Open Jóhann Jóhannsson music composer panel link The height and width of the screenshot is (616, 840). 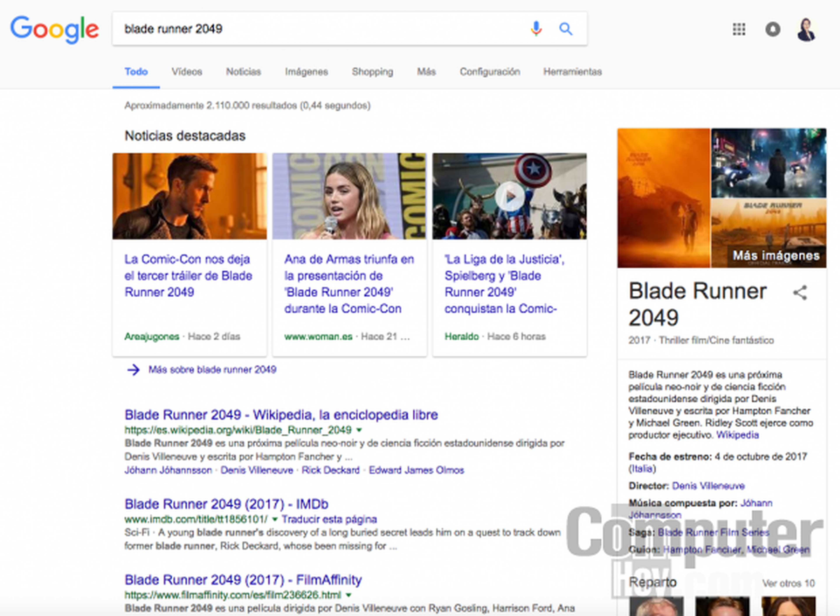pyautogui.click(x=700, y=509)
